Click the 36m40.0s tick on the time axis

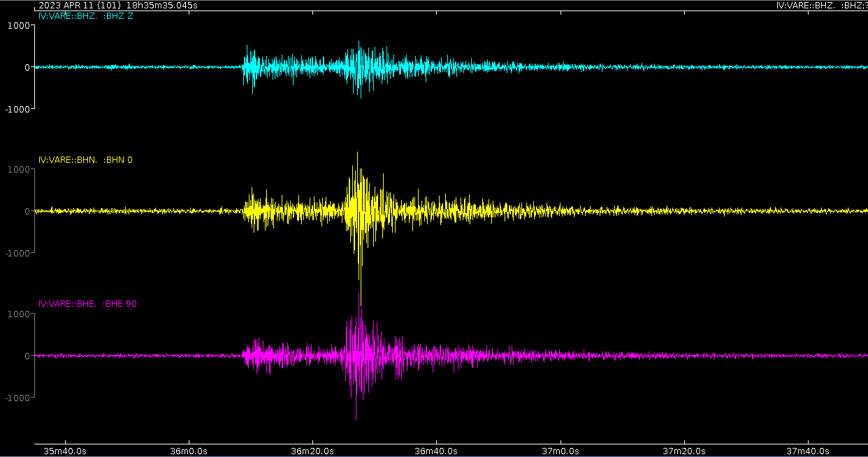[437, 451]
